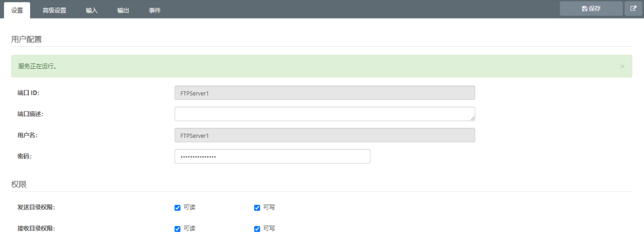
Task: Switch to the 高级设置 tab
Action: 54,11
